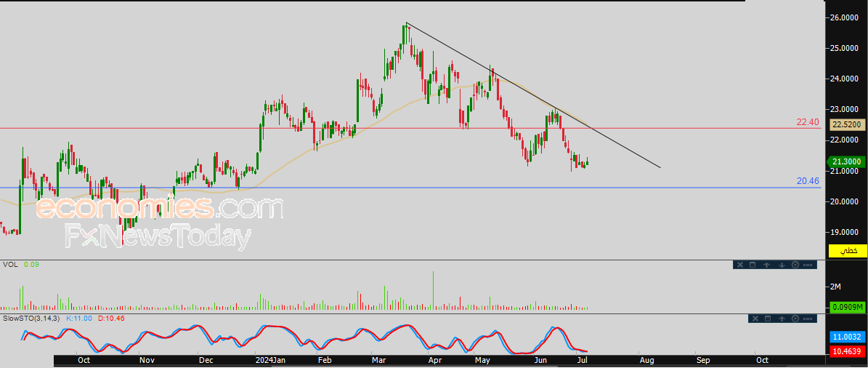
Task: Click the SlowSTO(3,14,3) indicator title
Action: (x=32, y=319)
